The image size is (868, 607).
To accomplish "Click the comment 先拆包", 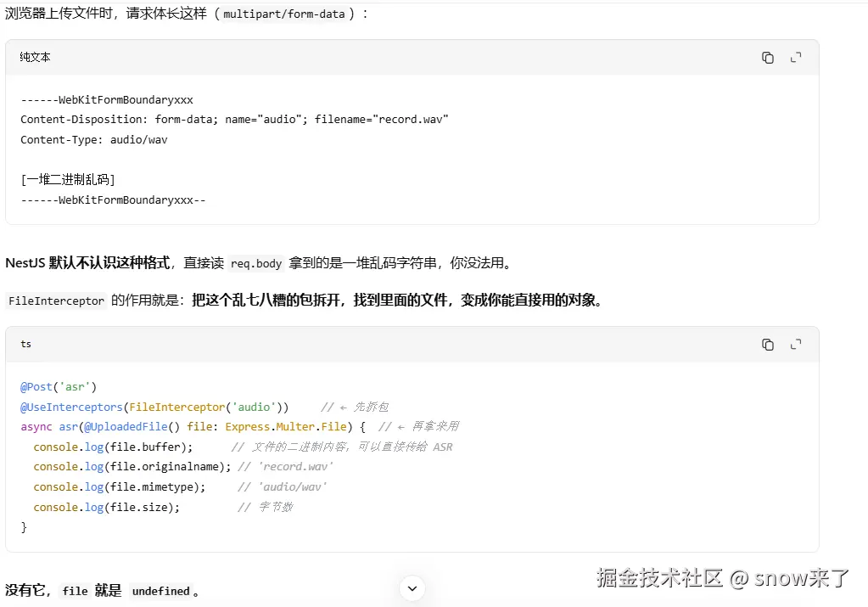I will [355, 407].
